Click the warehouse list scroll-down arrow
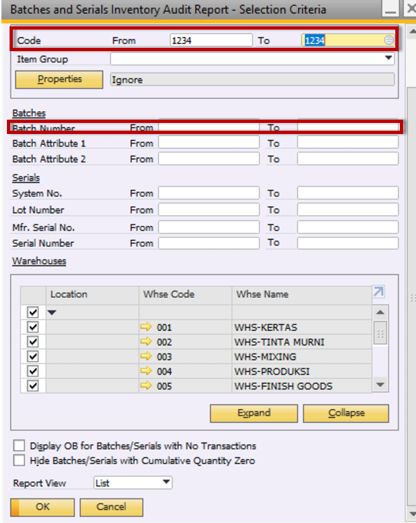This screenshot has height=523, width=416. pos(380,385)
